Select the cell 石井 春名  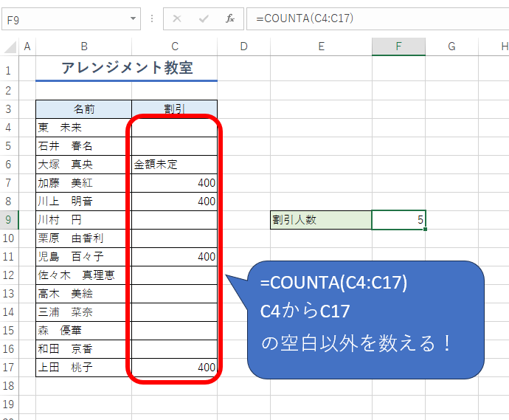[x=84, y=146]
